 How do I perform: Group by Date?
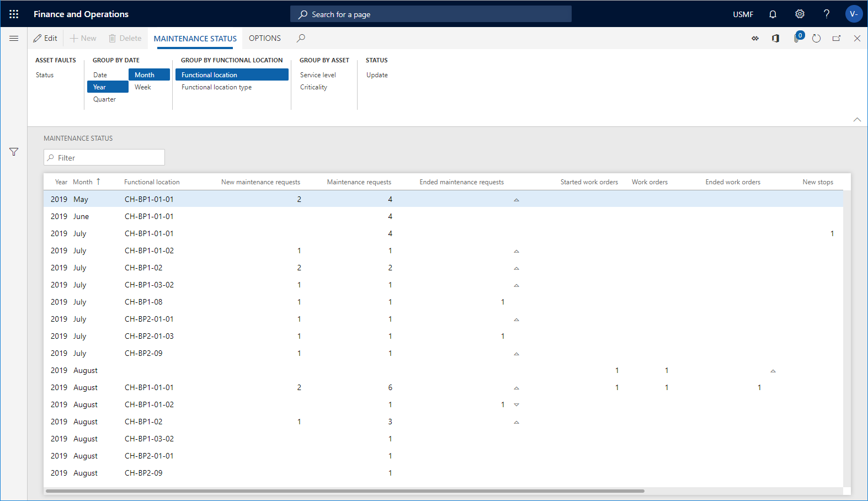[x=100, y=75]
